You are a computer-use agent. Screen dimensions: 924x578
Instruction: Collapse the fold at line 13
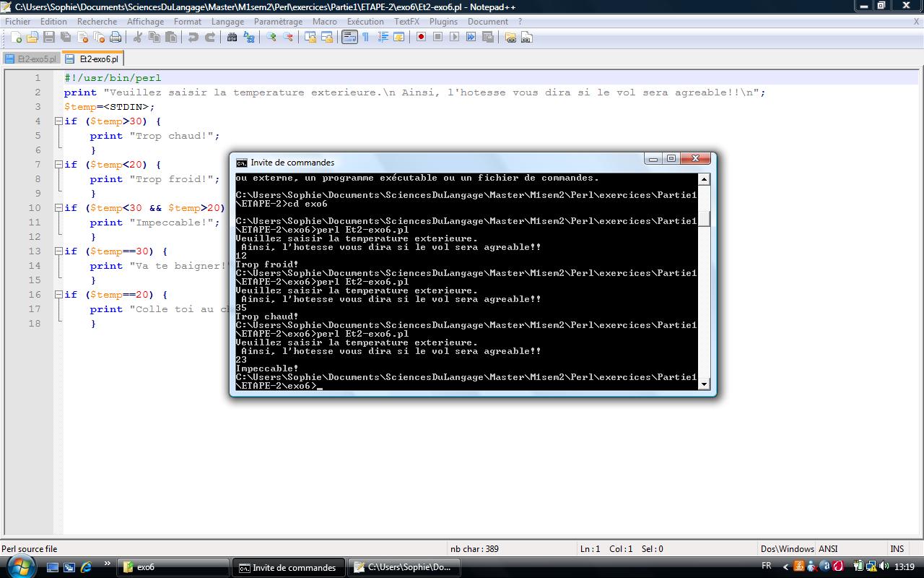58,251
